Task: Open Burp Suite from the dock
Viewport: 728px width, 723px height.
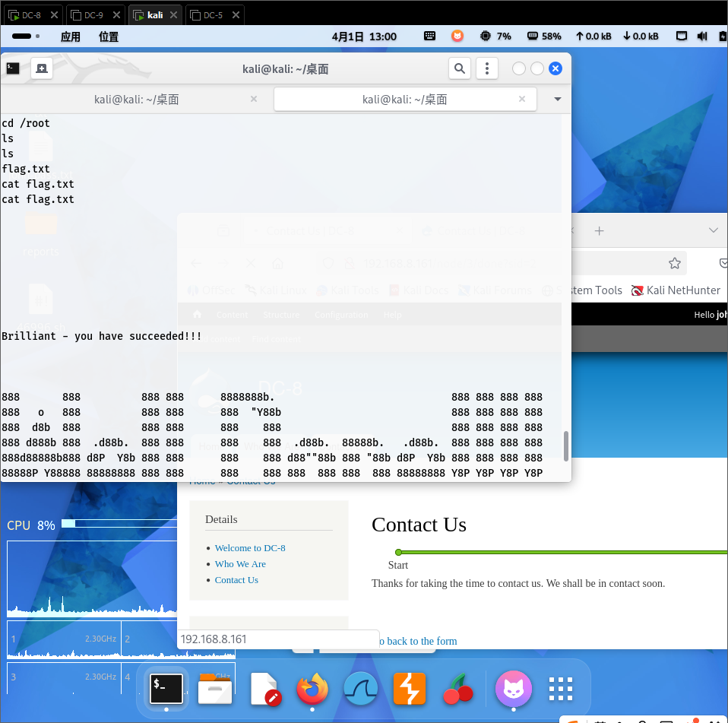Action: pos(409,689)
